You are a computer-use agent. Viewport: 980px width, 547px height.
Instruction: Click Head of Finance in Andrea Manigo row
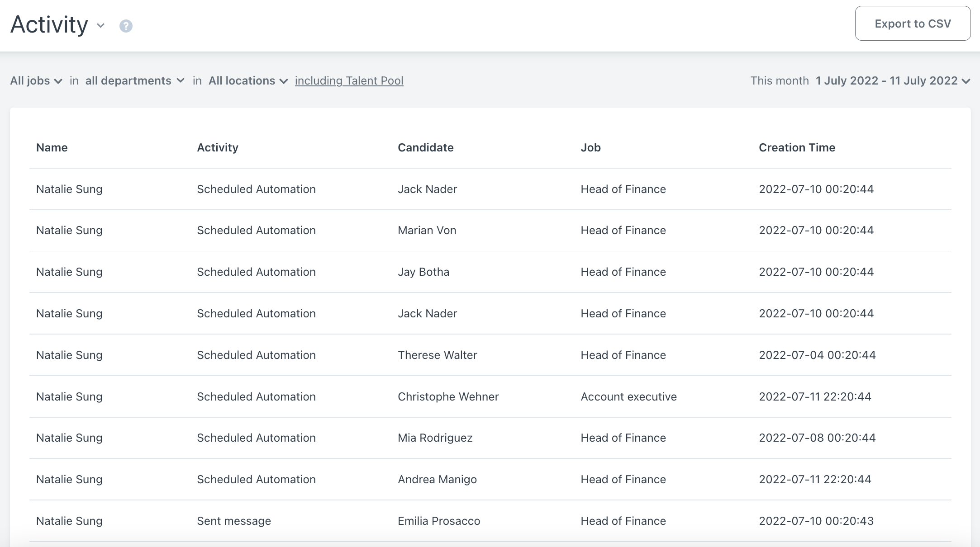tap(623, 479)
